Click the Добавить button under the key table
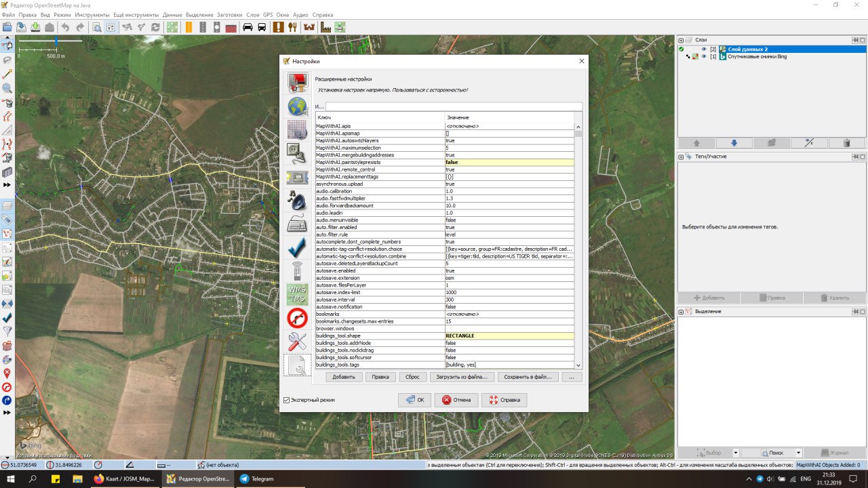 click(344, 377)
